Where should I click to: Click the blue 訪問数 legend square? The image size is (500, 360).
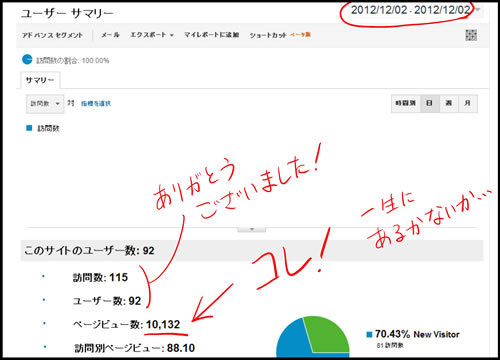click(29, 128)
